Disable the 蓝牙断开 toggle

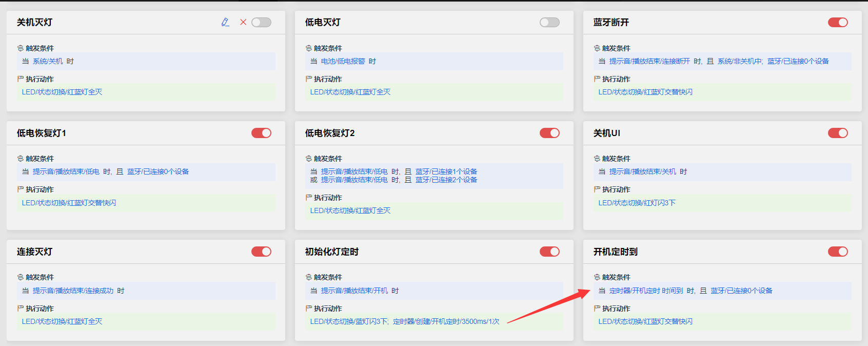[x=838, y=22]
